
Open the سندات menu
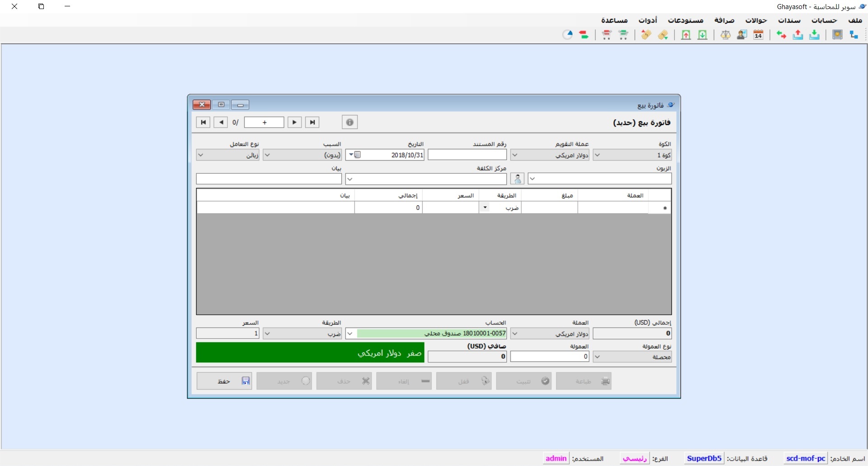[x=789, y=20]
